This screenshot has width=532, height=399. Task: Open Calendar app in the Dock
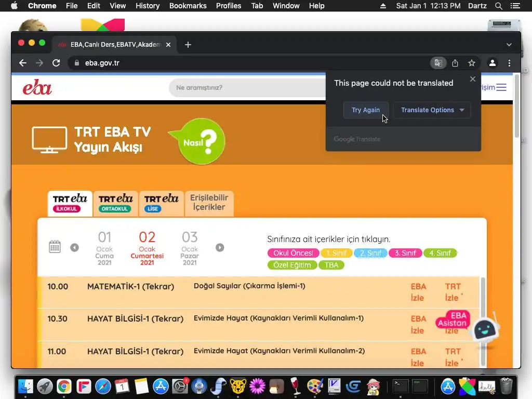pos(122,386)
